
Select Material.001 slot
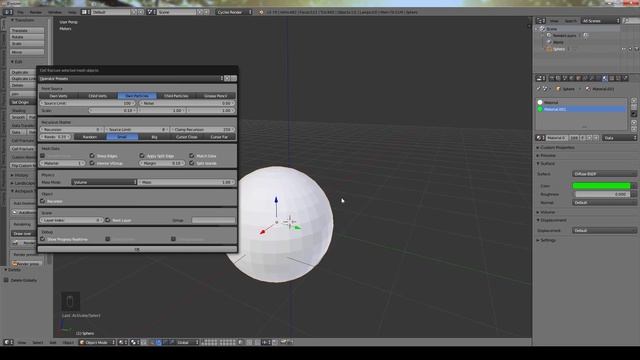coord(581,109)
